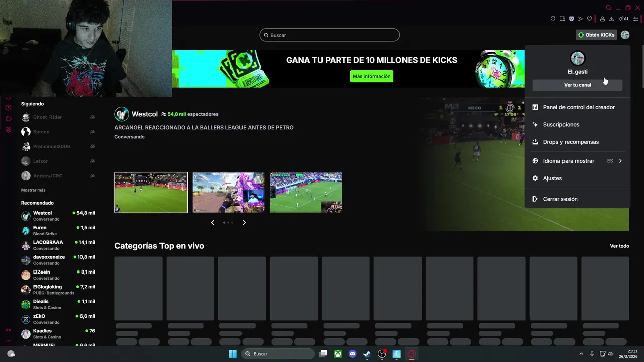The image size is (644, 362).
Task: Open the AI assistant icon
Action: (623, 19)
